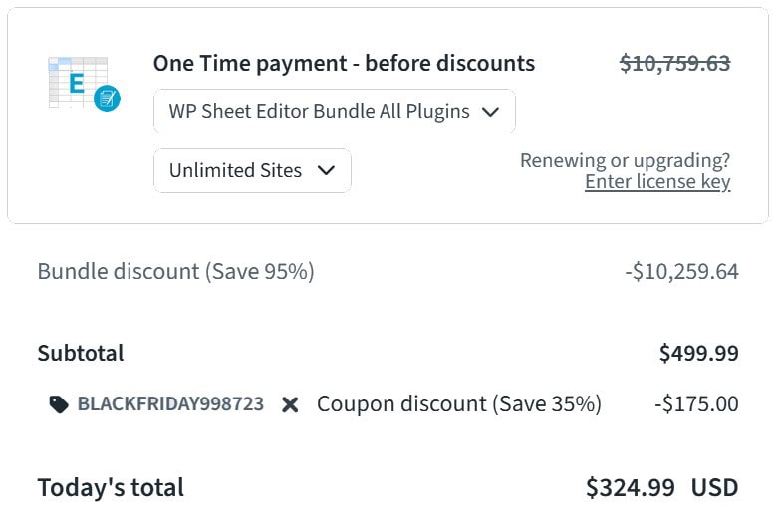Image resolution: width=776 pixels, height=532 pixels.
Task: Remove the BLACKFRIDAY998723 coupon with the X
Action: (290, 404)
